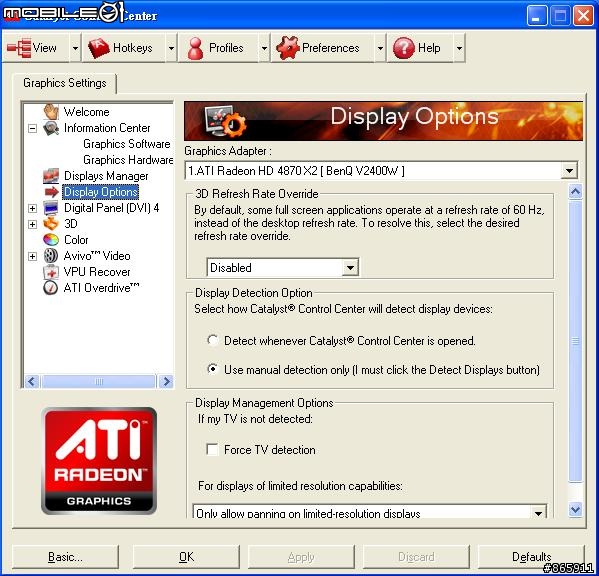599x576 pixels.
Task: Click the options panel scroll down arrow
Action: [x=575, y=510]
